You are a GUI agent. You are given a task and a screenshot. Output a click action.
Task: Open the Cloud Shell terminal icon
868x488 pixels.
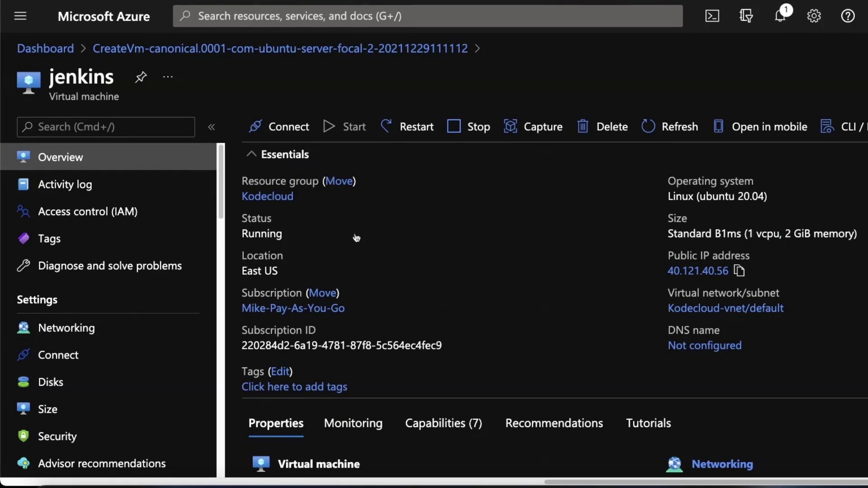coord(712,16)
